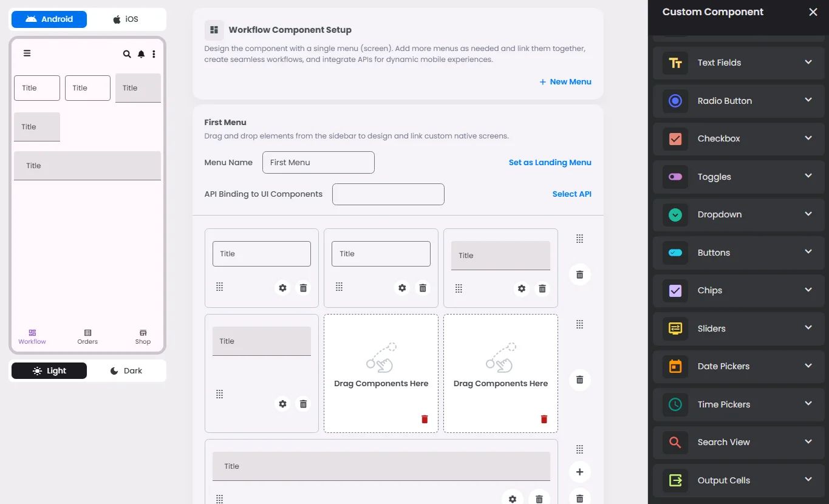Screen dimensions: 829x504
Task: Open hamburger menu in phone preview
Action: [x=27, y=53]
